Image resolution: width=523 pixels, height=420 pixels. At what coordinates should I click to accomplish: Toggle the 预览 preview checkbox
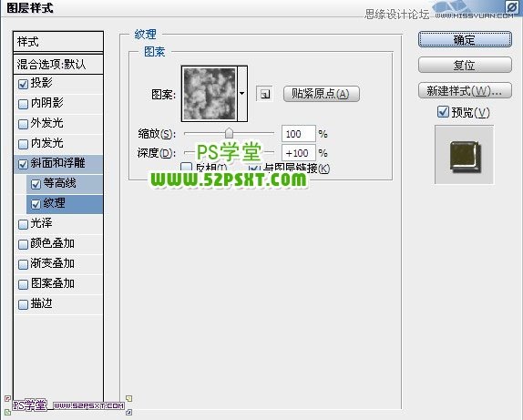click(443, 112)
